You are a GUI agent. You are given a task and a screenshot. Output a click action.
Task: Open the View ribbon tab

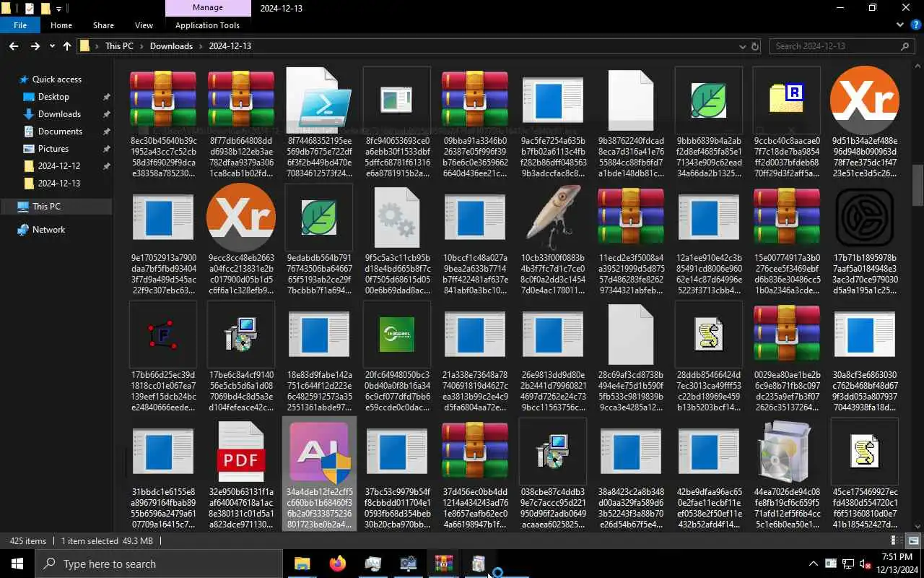(x=144, y=25)
